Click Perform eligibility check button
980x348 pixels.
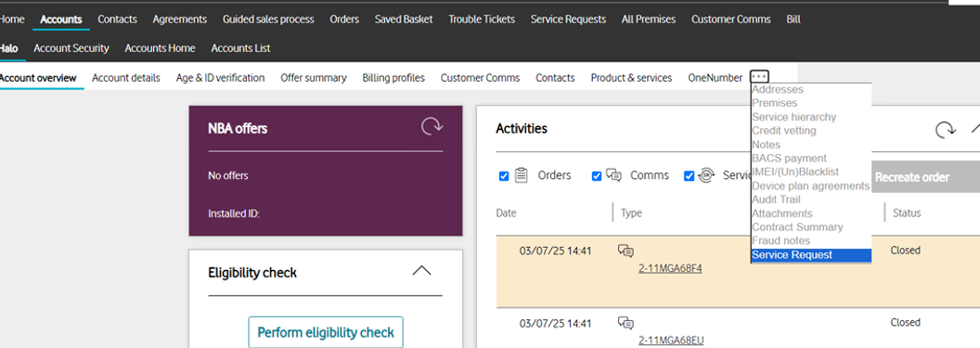pyautogui.click(x=326, y=332)
